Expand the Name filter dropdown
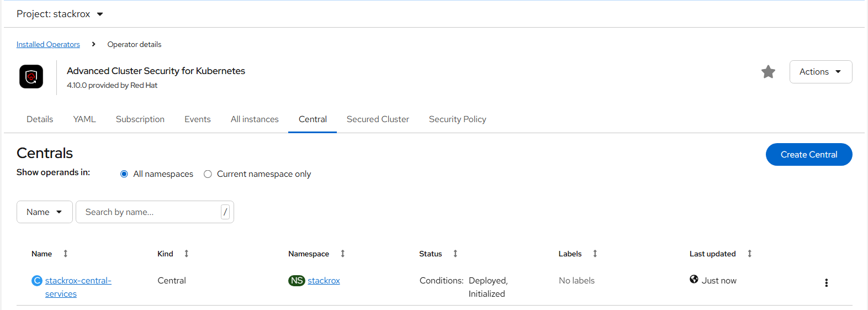 point(44,212)
